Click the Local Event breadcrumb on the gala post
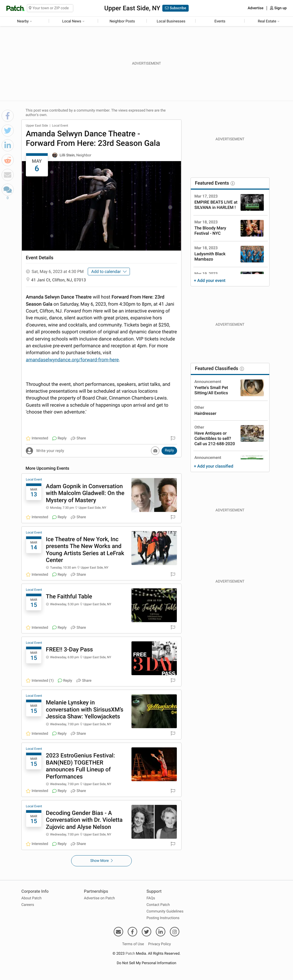Viewport: 293px width, 980px height. 60,126
